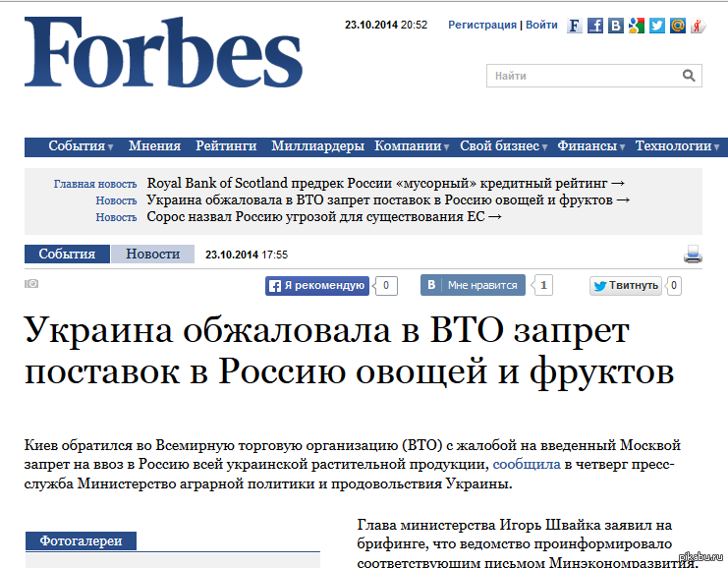
Task: Expand the События menu dropdown
Action: click(x=81, y=146)
